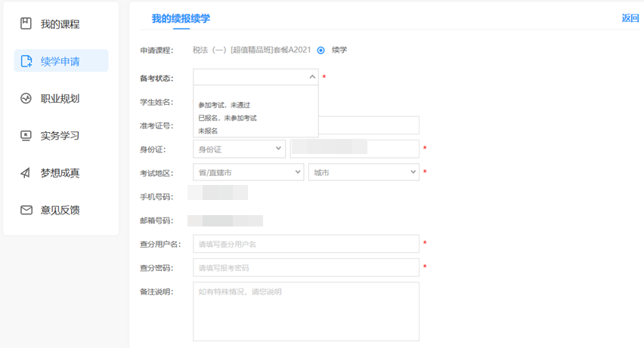Click the 实务学习 monitor icon
Screen dimensions: 644x348
(26, 136)
